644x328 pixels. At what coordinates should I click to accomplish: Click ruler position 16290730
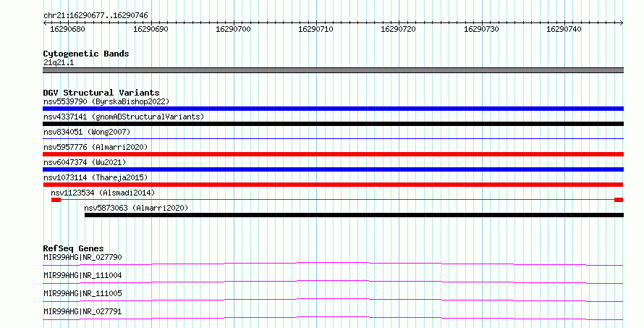point(481,29)
